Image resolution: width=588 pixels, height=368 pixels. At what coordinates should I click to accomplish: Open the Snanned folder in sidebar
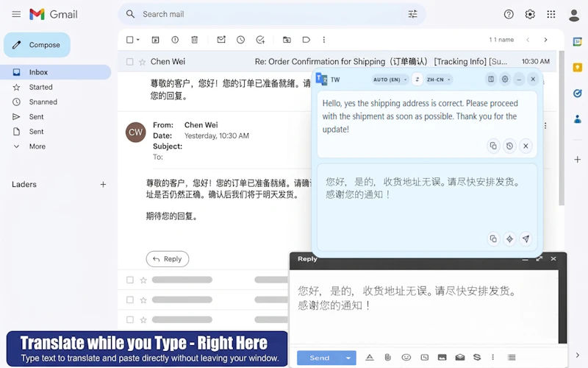click(x=43, y=102)
